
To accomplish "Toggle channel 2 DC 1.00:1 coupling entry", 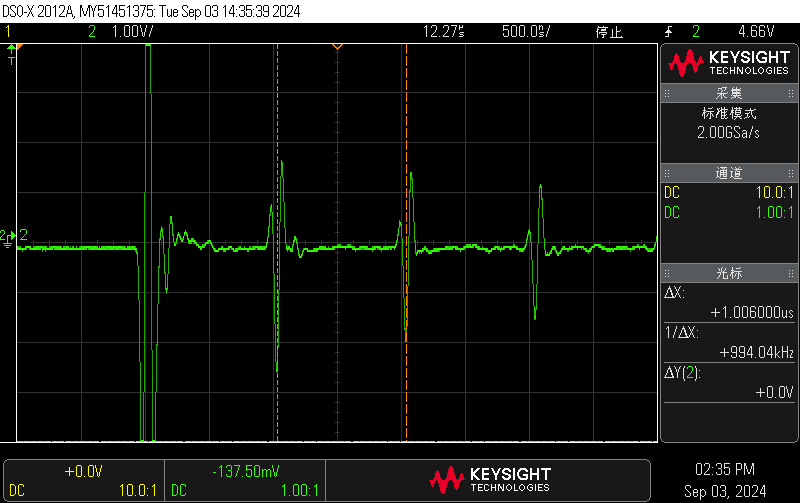I will (x=729, y=212).
